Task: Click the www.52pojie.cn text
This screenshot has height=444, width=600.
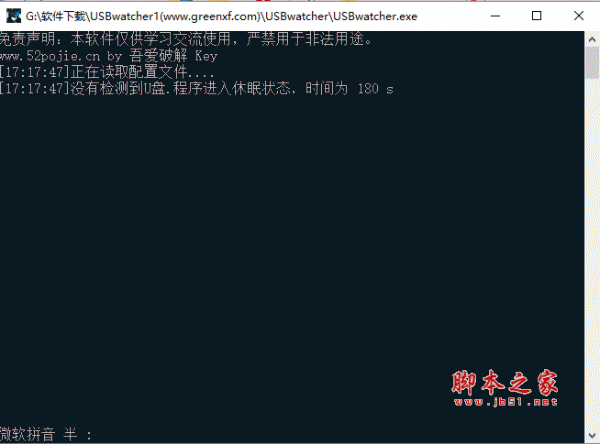Action: (x=50, y=57)
